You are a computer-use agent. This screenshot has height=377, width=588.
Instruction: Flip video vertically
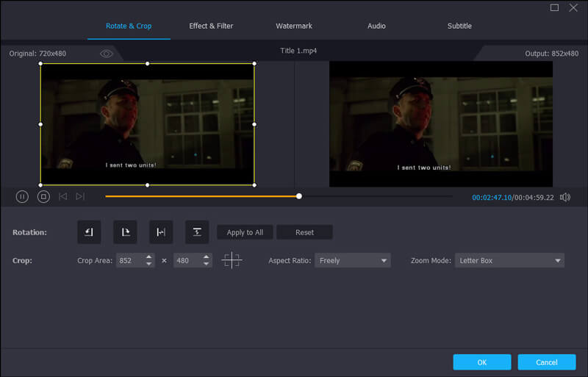pos(197,232)
